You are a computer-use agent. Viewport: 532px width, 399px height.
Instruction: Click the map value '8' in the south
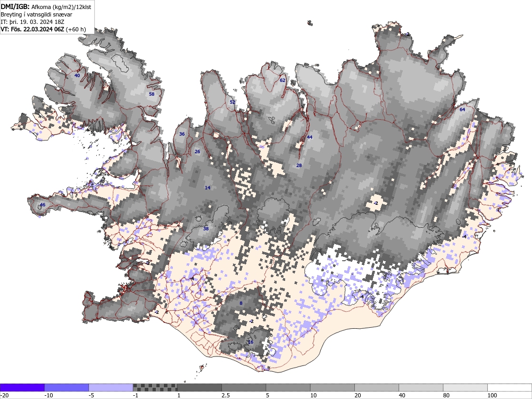point(241,303)
